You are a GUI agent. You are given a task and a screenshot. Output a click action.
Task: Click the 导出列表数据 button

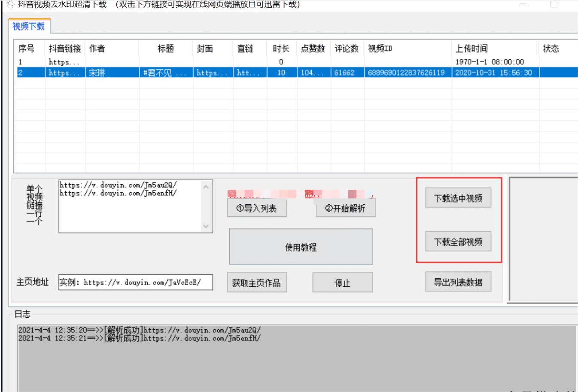pyautogui.click(x=458, y=282)
